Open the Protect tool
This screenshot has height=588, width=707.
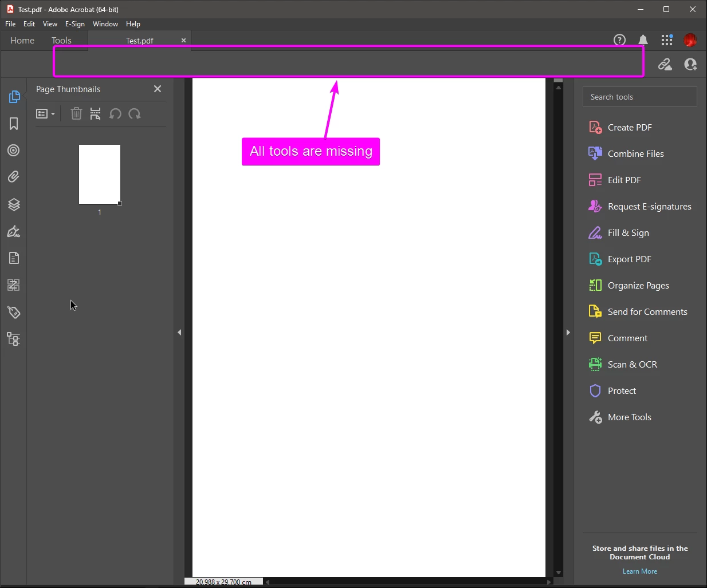coord(612,390)
